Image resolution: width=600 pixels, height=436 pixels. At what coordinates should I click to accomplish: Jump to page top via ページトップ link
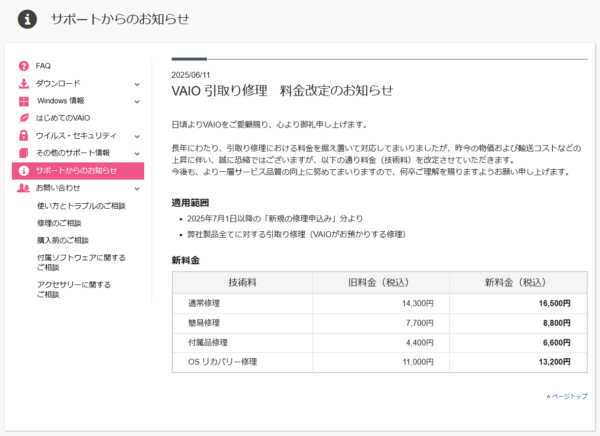(x=567, y=396)
